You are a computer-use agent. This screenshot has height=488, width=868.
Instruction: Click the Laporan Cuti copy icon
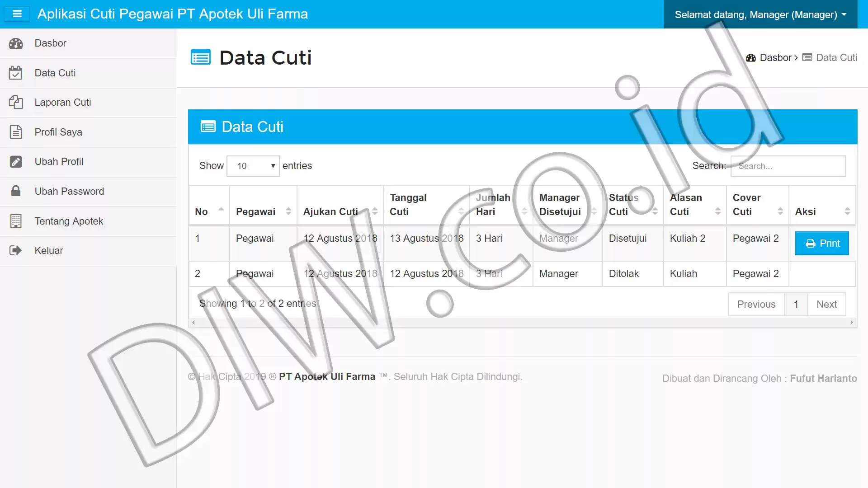pyautogui.click(x=16, y=102)
